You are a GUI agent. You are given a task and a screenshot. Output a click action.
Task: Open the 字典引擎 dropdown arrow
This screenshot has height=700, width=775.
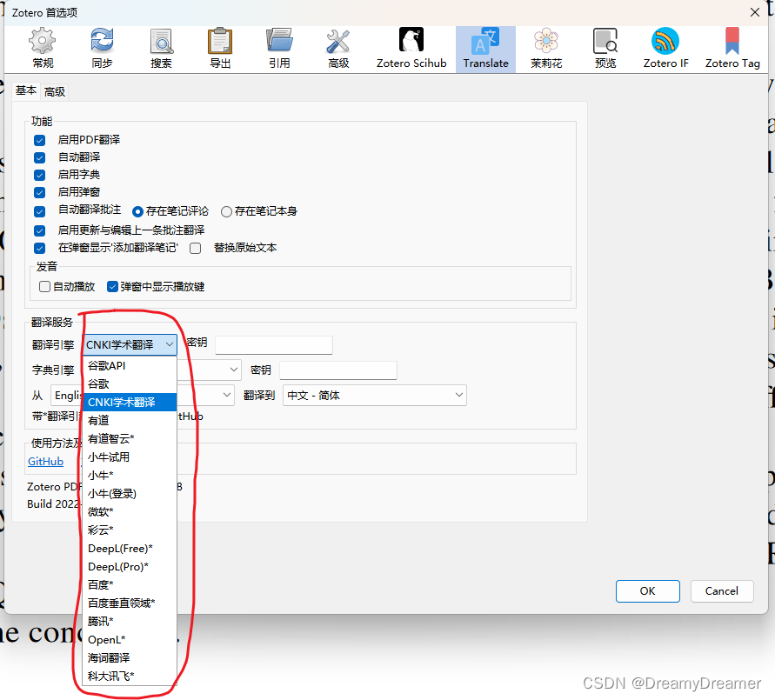pos(233,370)
